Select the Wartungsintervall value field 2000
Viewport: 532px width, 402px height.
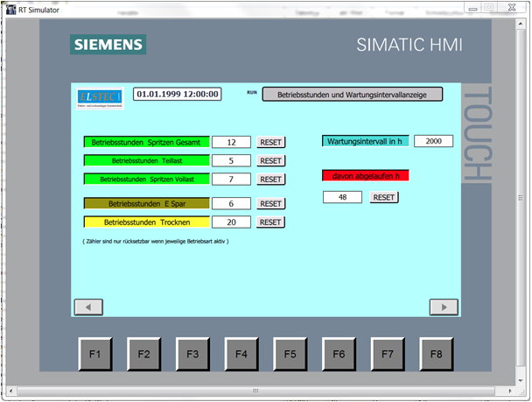click(x=434, y=141)
